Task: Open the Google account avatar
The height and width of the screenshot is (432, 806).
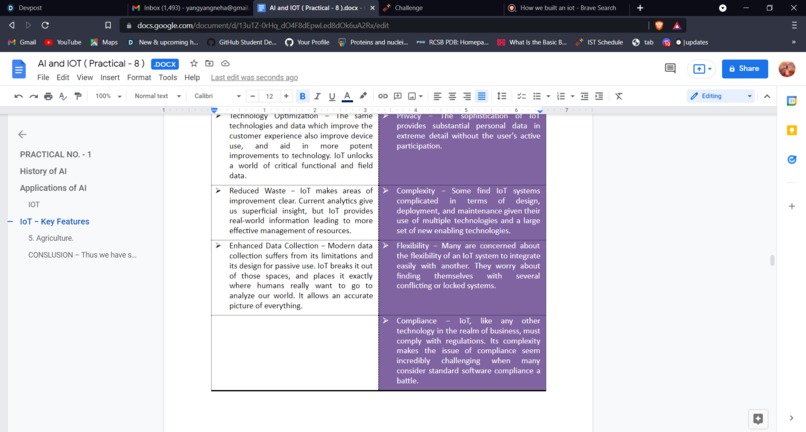Action: coord(787,69)
